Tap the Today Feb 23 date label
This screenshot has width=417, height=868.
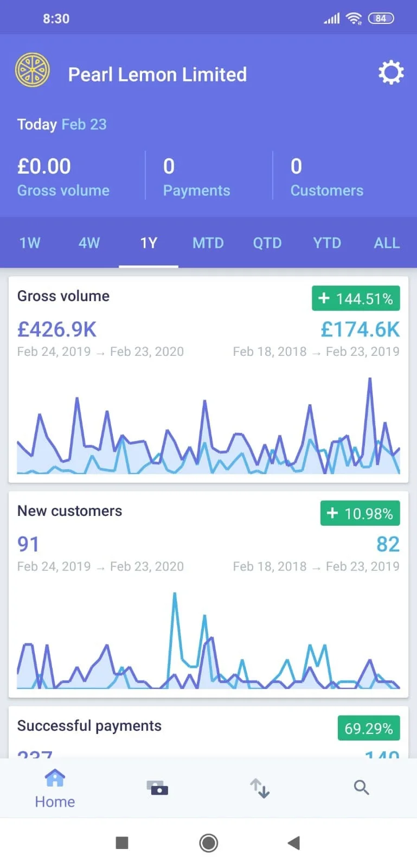point(62,124)
